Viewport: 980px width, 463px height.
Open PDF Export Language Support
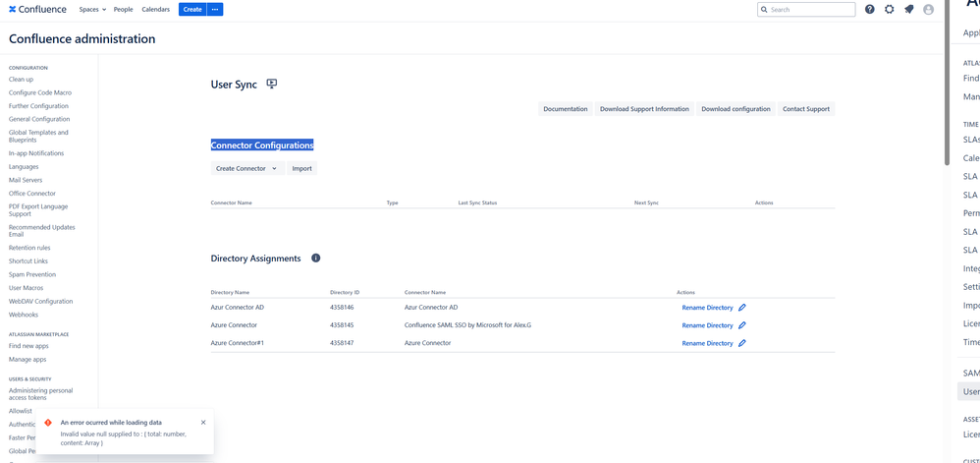[38, 210]
